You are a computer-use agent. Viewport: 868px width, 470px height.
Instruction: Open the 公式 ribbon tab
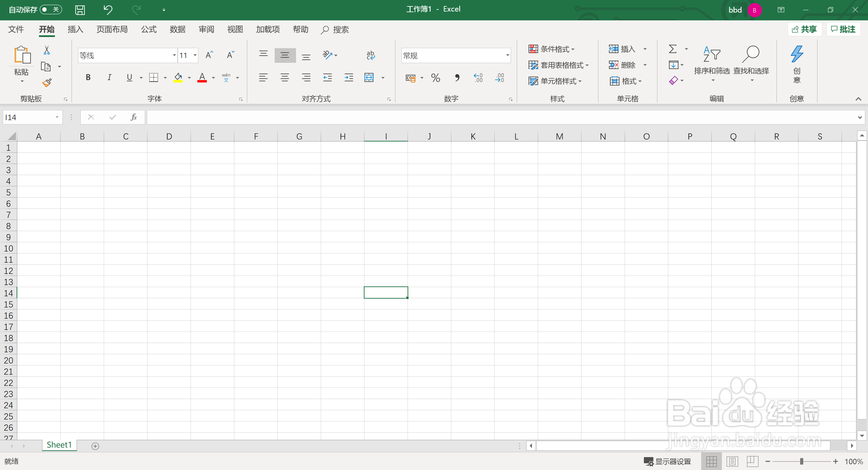tap(149, 30)
